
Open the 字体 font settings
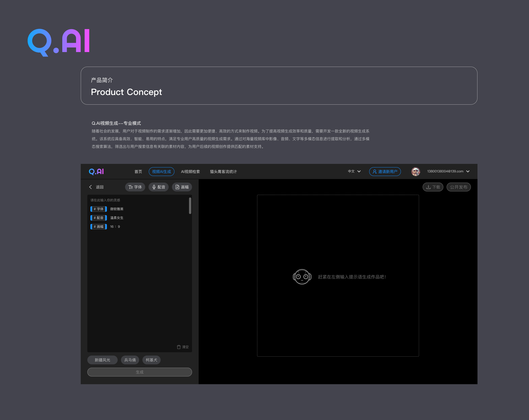135,187
